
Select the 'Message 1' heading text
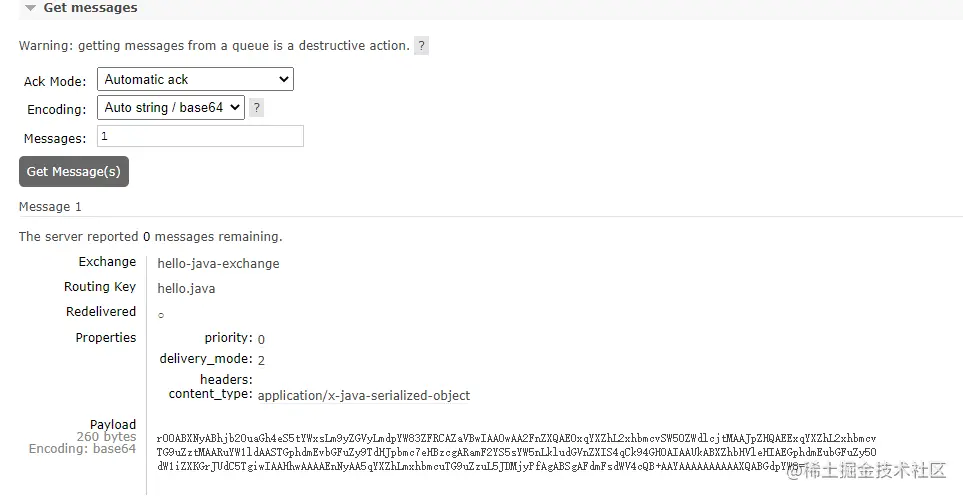click(x=50, y=207)
